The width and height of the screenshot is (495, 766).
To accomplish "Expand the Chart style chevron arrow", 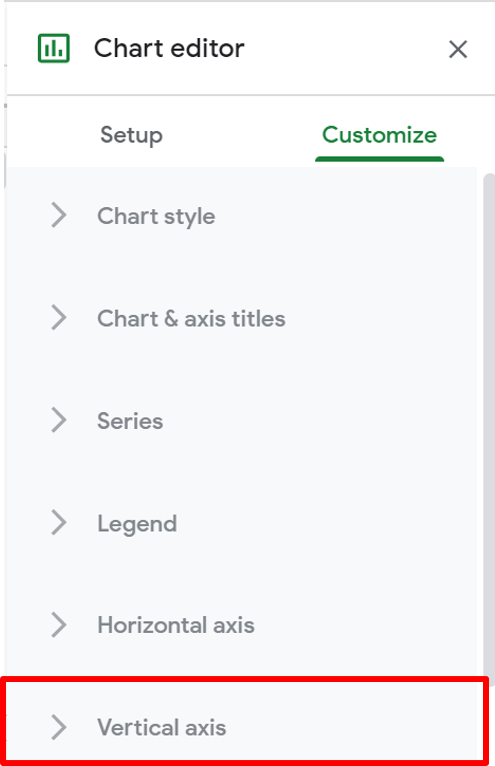I will coord(59,215).
